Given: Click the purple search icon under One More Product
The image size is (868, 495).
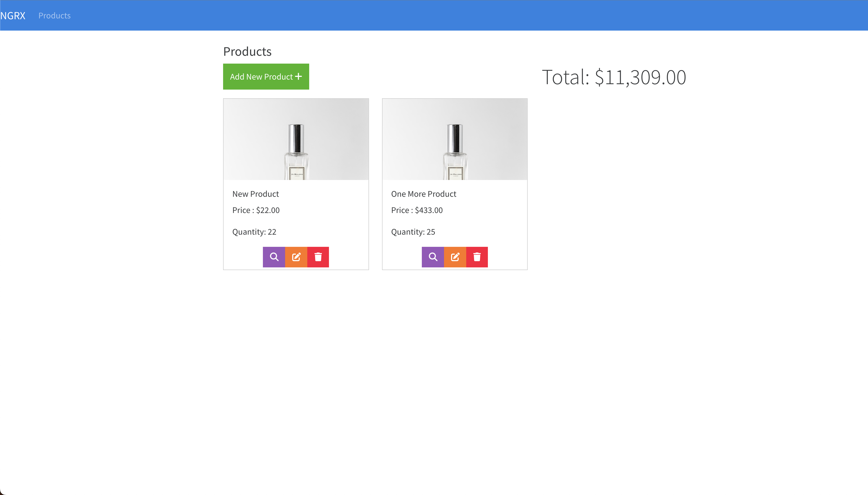Looking at the screenshot, I should (432, 257).
